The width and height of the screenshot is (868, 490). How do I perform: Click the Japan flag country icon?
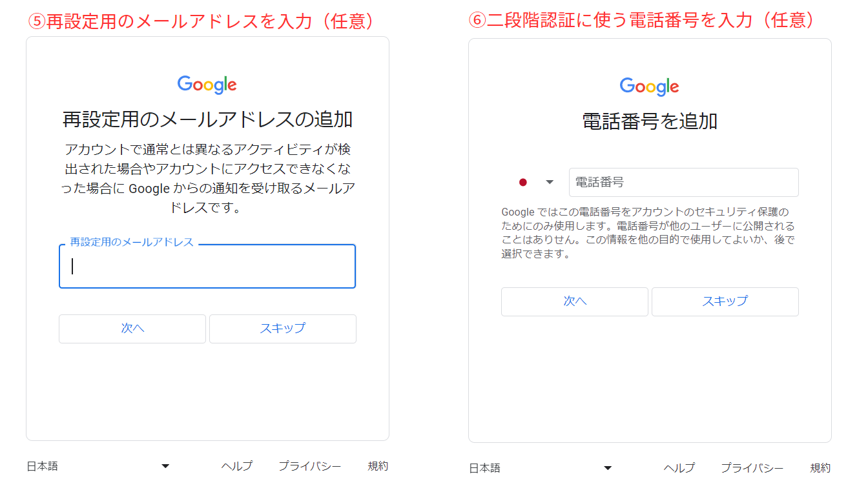(523, 182)
